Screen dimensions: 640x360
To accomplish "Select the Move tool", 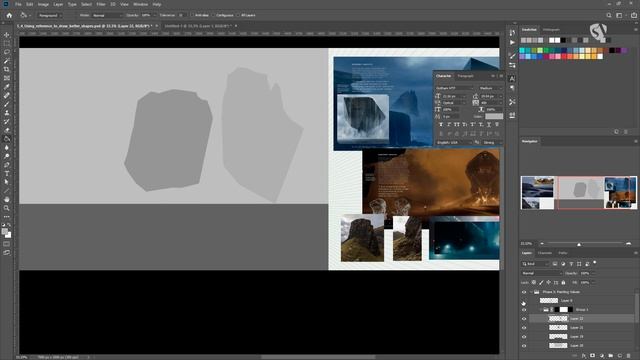I will [7, 35].
